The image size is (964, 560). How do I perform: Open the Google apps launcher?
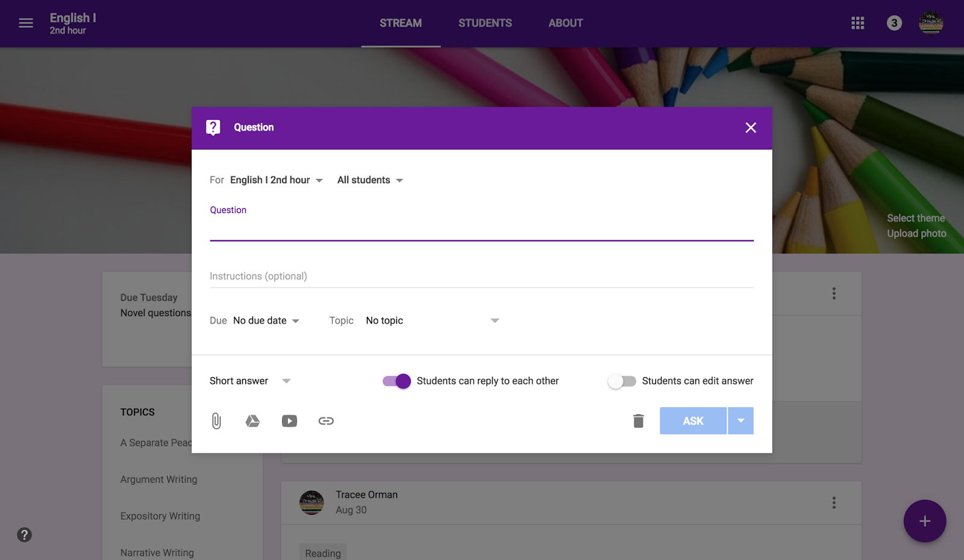point(857,23)
